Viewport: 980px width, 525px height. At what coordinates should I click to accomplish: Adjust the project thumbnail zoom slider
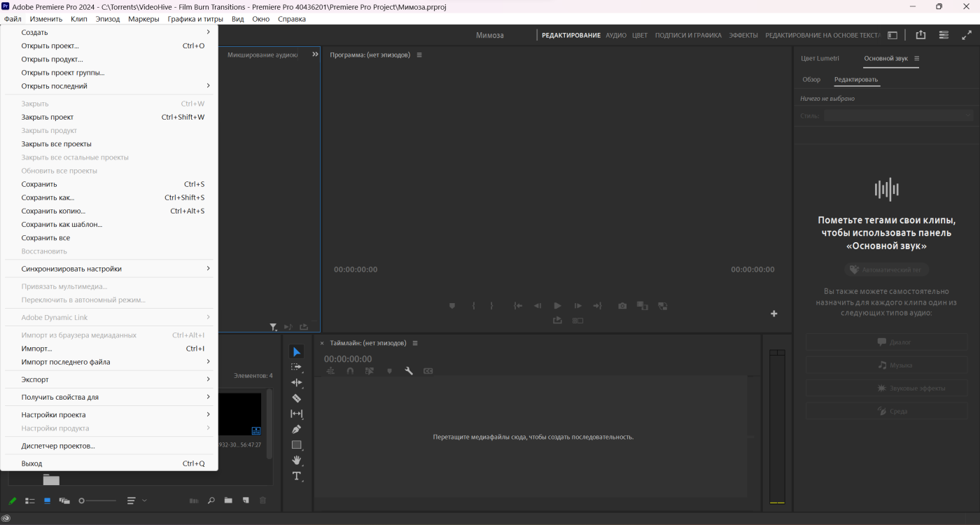[82, 500]
